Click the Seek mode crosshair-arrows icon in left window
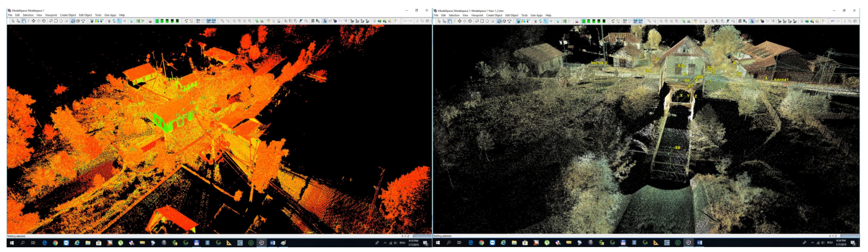This screenshot has height=252, width=868. pos(33,21)
